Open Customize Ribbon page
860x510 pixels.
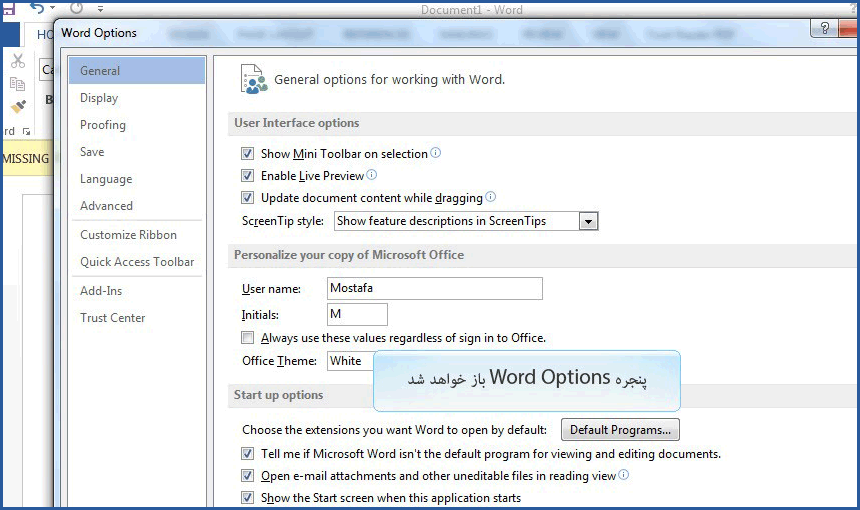137,235
